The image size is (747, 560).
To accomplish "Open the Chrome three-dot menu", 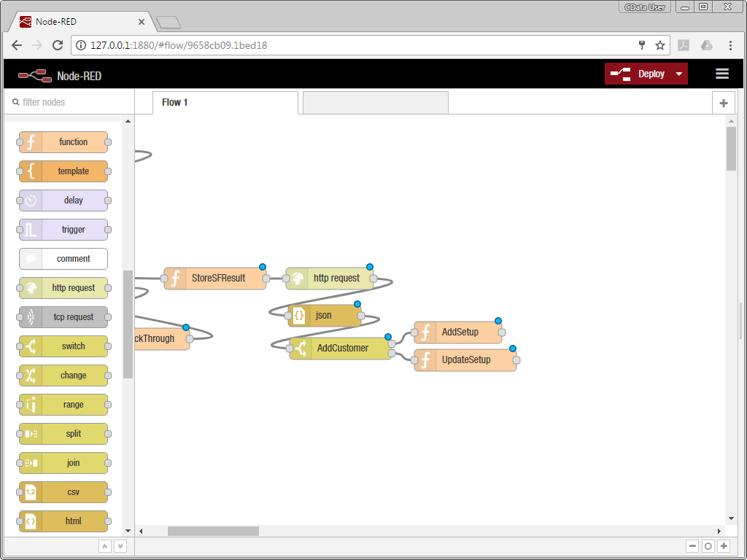I will tap(730, 45).
